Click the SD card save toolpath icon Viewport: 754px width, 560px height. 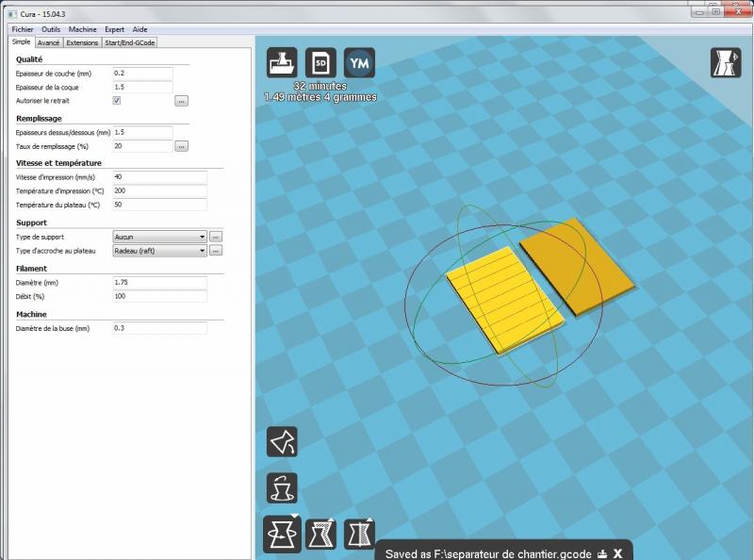[320, 63]
